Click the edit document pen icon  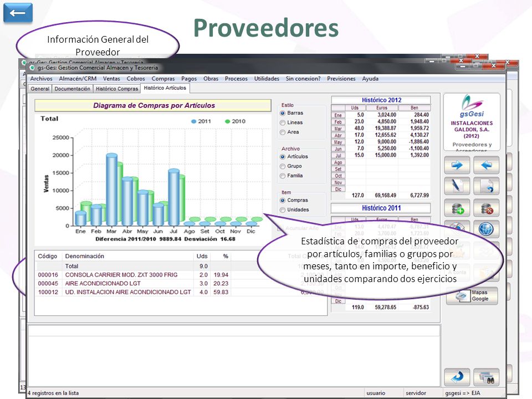pyautogui.click(x=457, y=186)
